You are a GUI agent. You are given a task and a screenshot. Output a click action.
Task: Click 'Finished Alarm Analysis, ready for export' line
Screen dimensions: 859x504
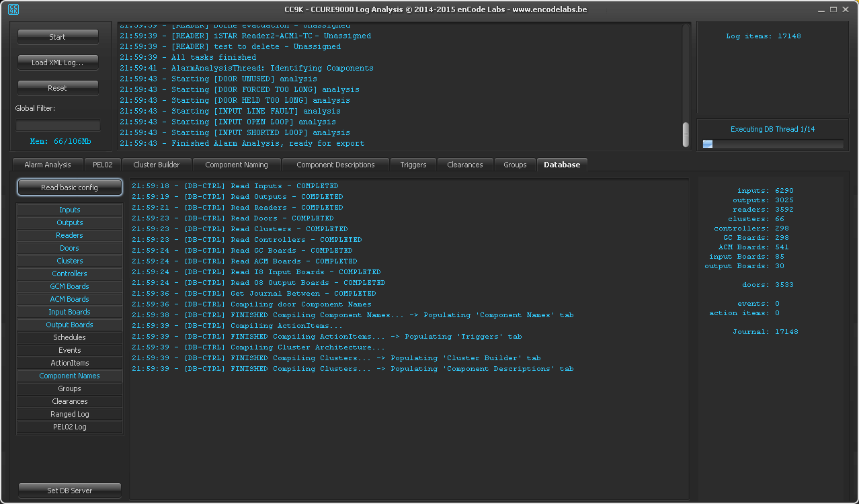(x=242, y=143)
